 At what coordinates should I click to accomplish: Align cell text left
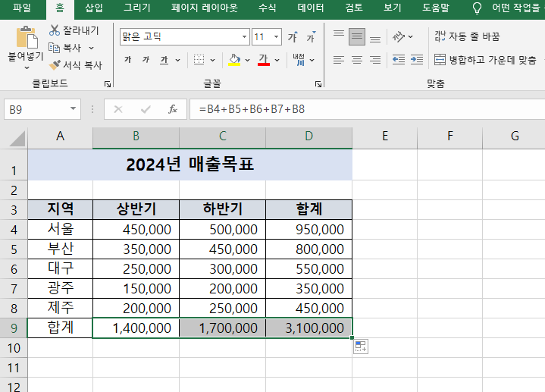click(x=339, y=60)
